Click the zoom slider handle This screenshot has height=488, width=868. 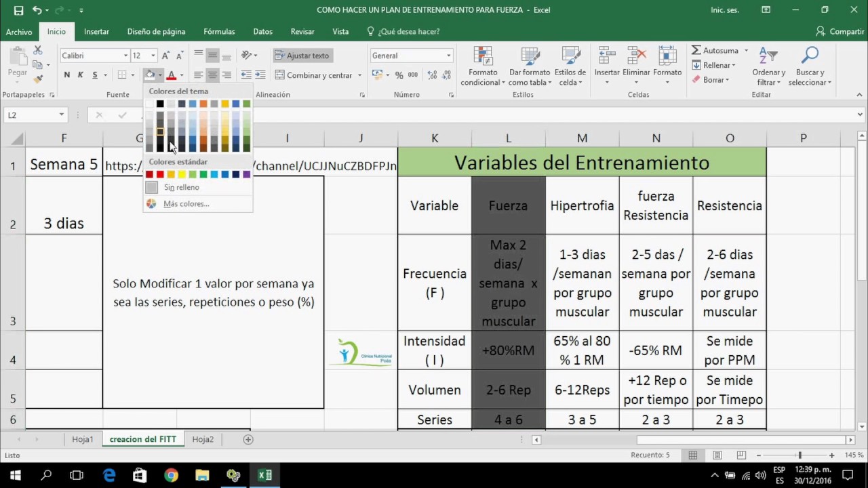[x=800, y=455]
